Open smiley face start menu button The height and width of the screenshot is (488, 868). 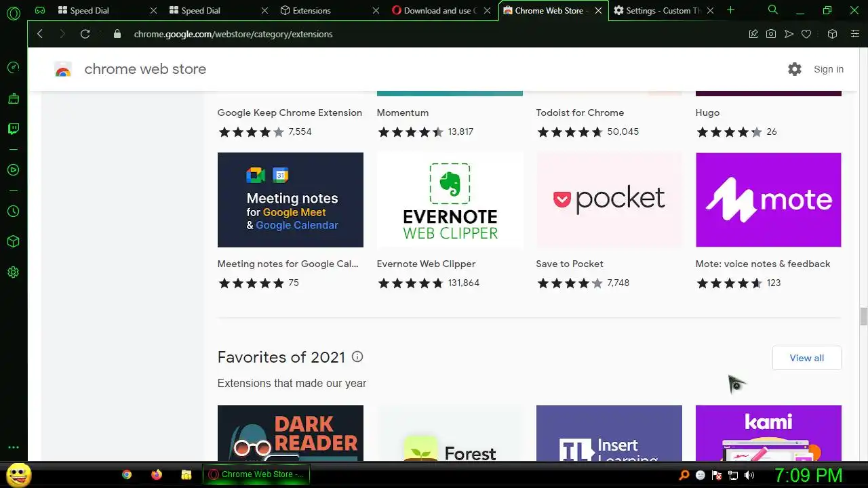(19, 474)
